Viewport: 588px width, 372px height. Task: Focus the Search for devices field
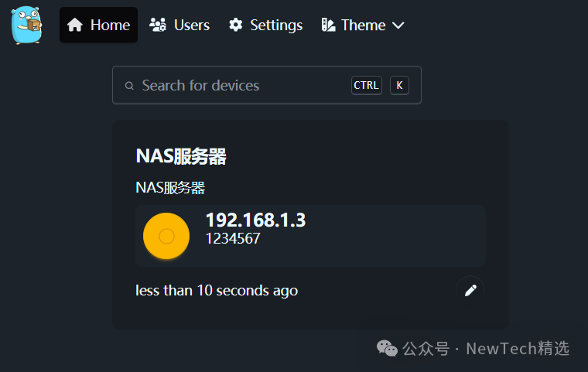pos(232,85)
